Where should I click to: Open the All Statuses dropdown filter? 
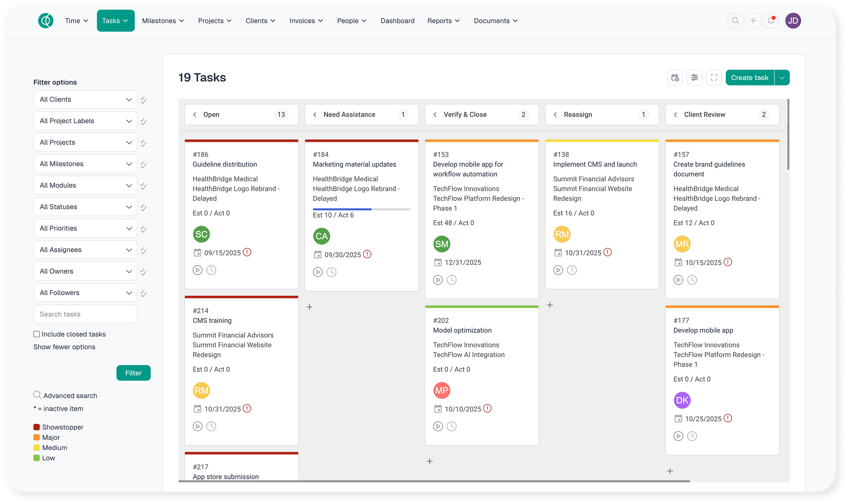[85, 207]
